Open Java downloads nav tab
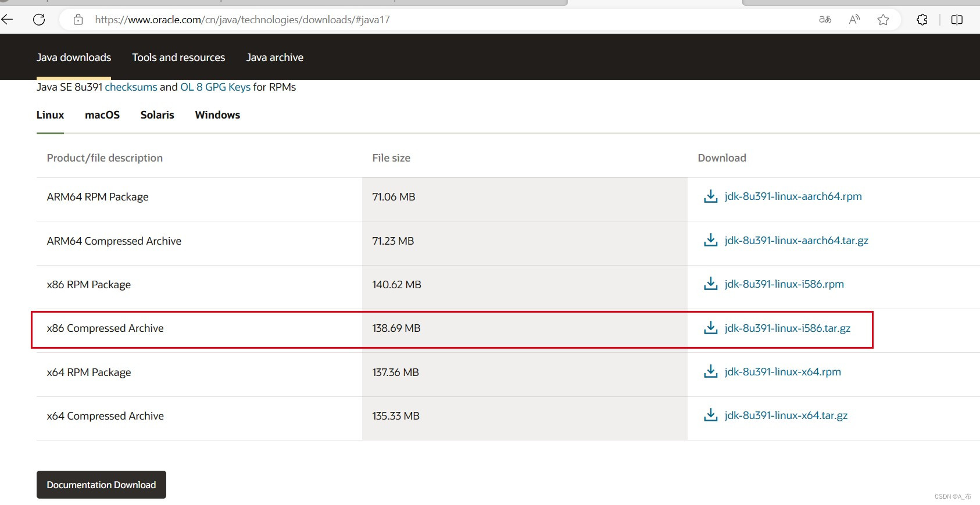Screen dimensions: 980x505 pos(74,58)
